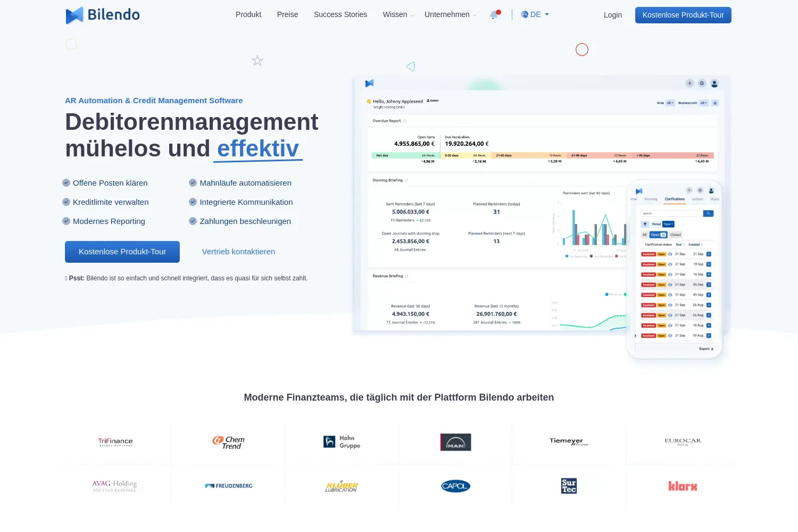Click checkmark beside Offene Posten klären

coord(66,183)
